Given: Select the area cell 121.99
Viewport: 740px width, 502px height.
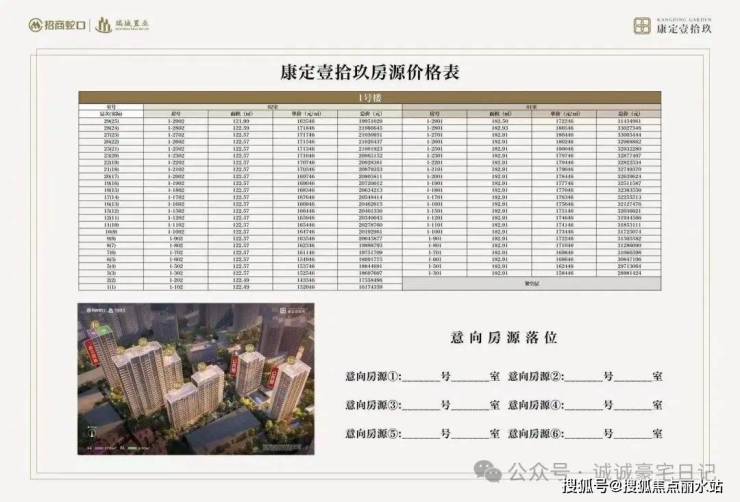Looking at the screenshot, I should coord(241,121).
